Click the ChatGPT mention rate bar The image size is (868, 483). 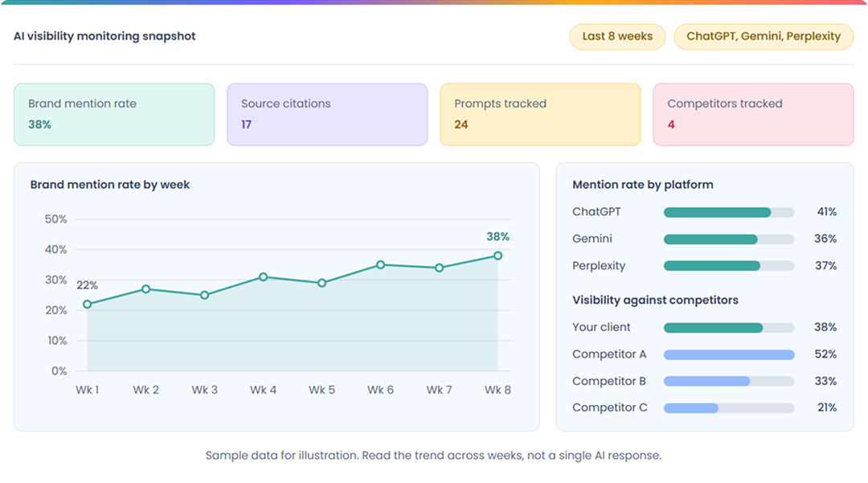click(729, 212)
